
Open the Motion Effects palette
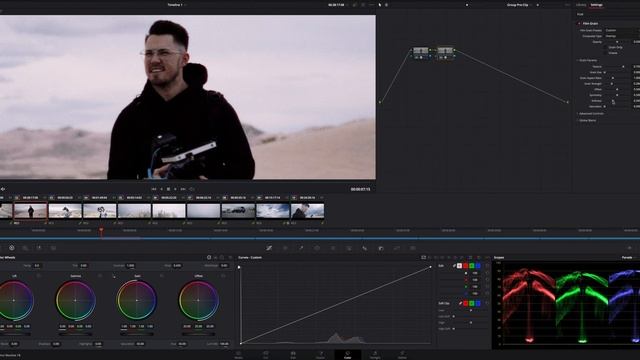pos(53,248)
